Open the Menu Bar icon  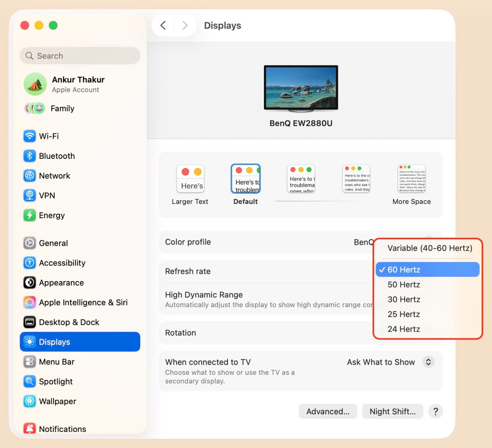point(29,362)
